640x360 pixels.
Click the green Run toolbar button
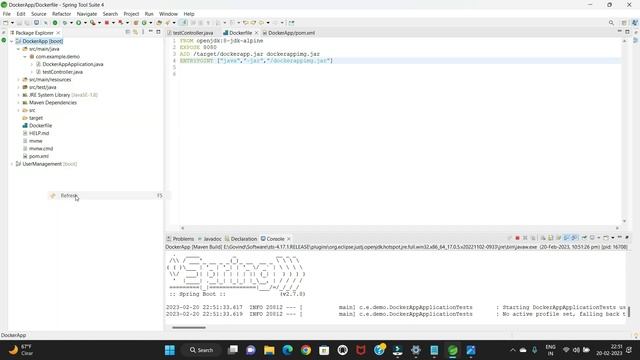pyautogui.click(x=78, y=23)
